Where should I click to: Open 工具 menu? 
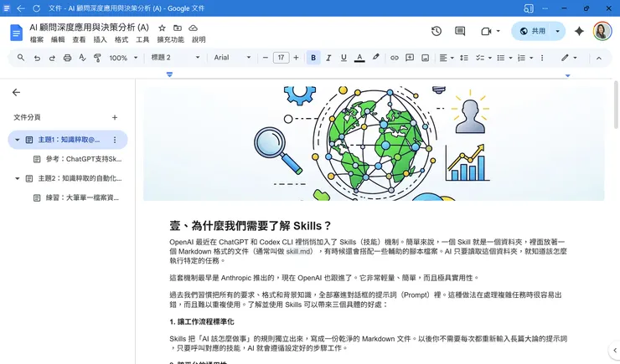point(142,39)
